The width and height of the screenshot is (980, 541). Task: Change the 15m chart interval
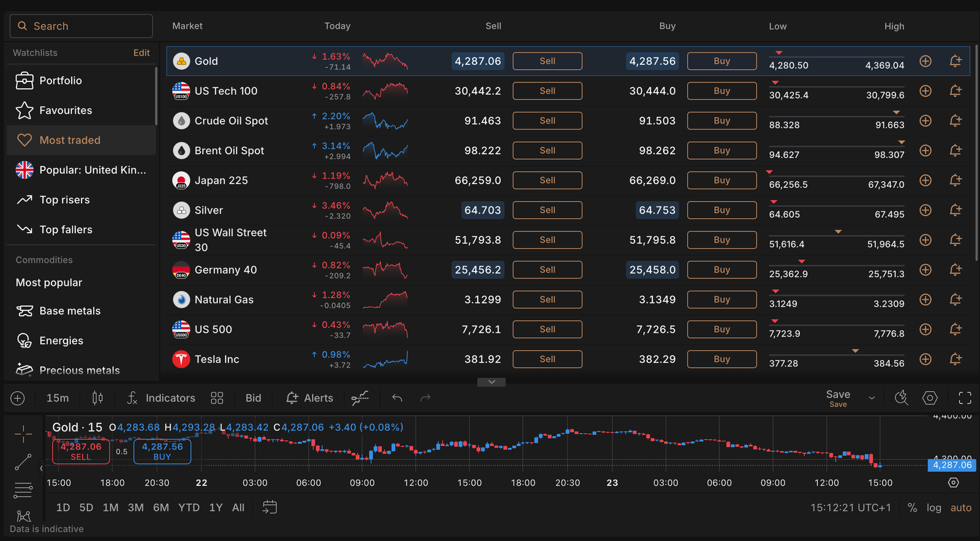coord(58,398)
